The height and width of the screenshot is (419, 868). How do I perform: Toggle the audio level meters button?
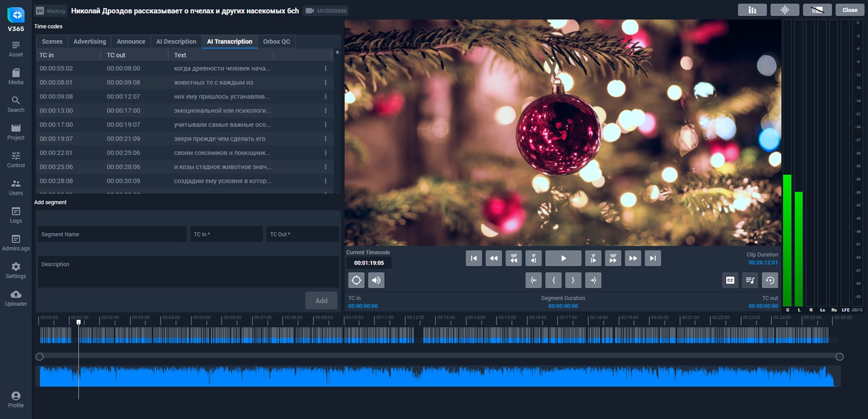point(752,10)
